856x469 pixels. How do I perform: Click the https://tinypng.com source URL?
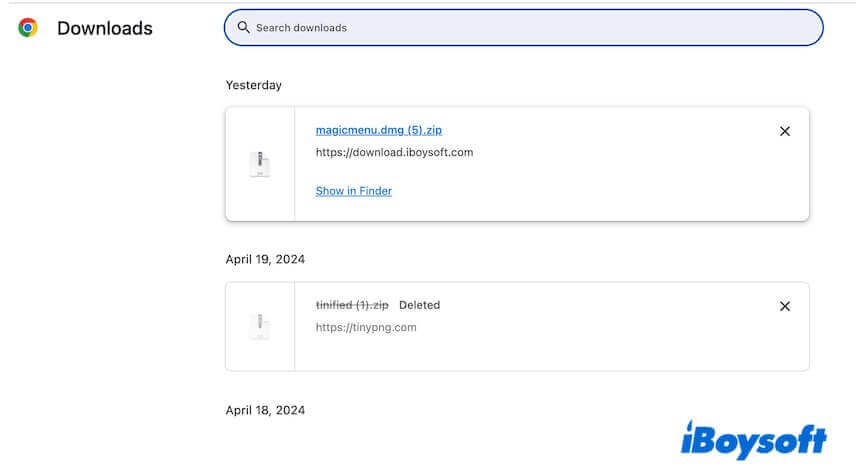pyautogui.click(x=366, y=328)
